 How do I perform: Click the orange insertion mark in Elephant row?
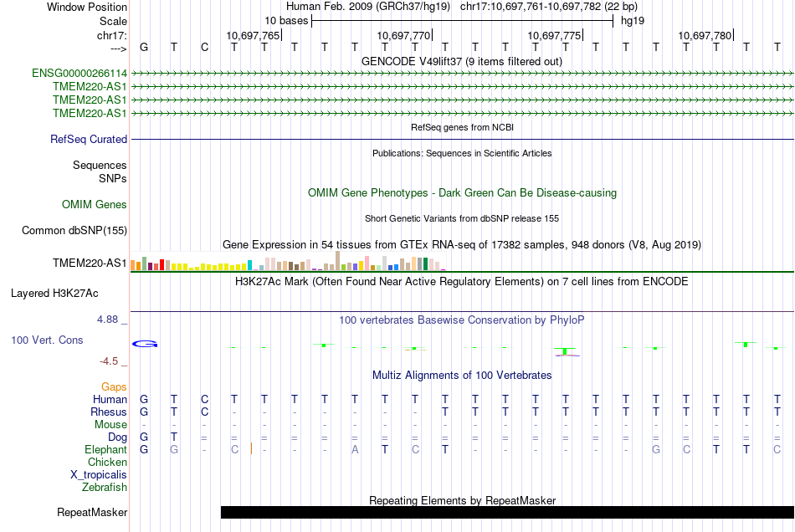point(251,449)
